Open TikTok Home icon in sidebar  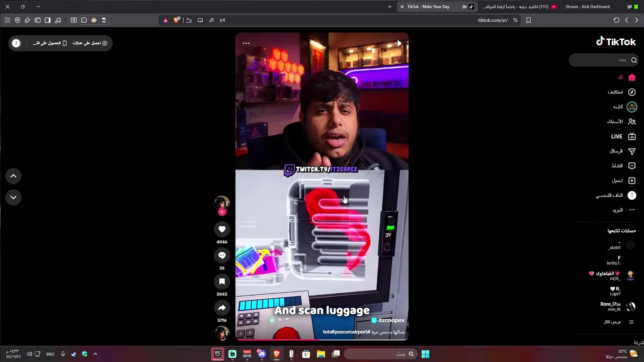click(632, 77)
